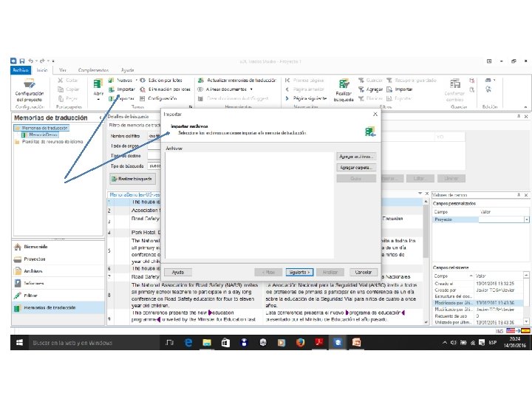Viewport: 532px width, 399px height.
Task: Click the Buscar en la web y en Windows box
Action: (93, 343)
